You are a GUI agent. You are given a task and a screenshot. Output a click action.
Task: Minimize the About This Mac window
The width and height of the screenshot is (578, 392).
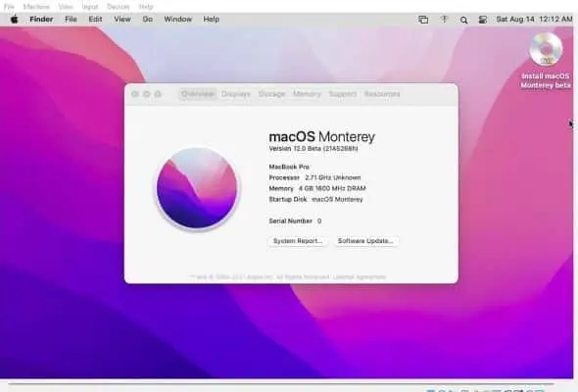coord(146,94)
